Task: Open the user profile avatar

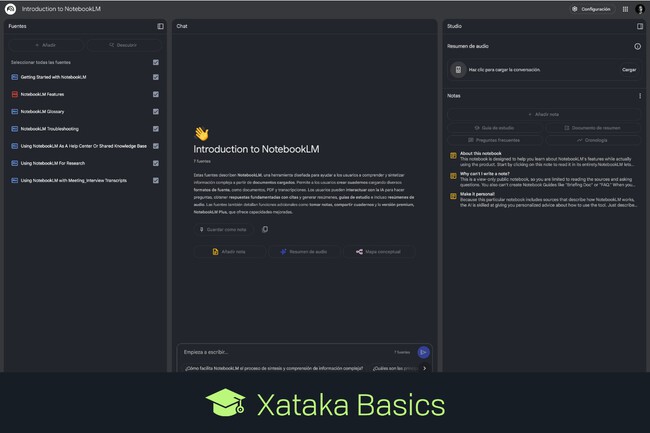Action: coord(640,9)
